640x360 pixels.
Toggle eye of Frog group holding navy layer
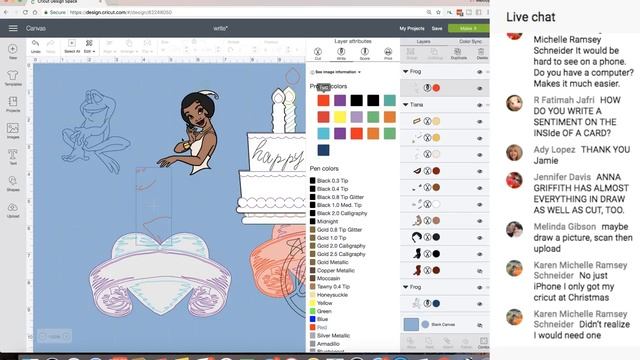click(480, 287)
